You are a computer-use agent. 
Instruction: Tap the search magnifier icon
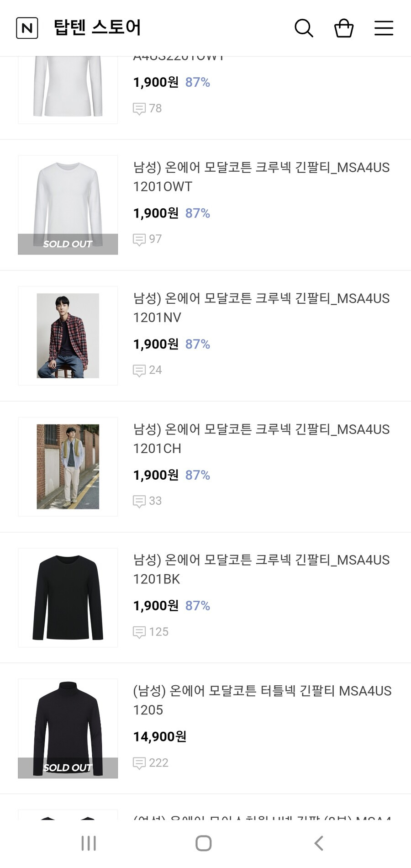pos(304,28)
